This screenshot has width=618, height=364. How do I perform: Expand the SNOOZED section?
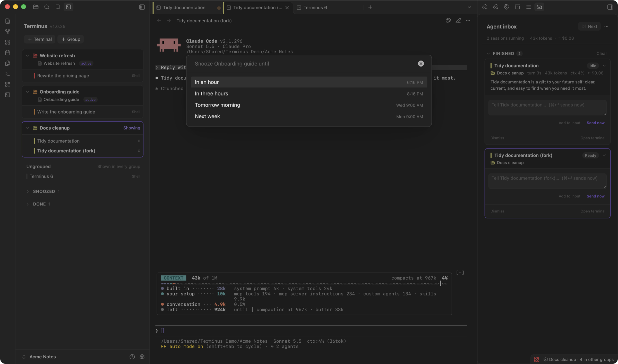[x=28, y=191]
